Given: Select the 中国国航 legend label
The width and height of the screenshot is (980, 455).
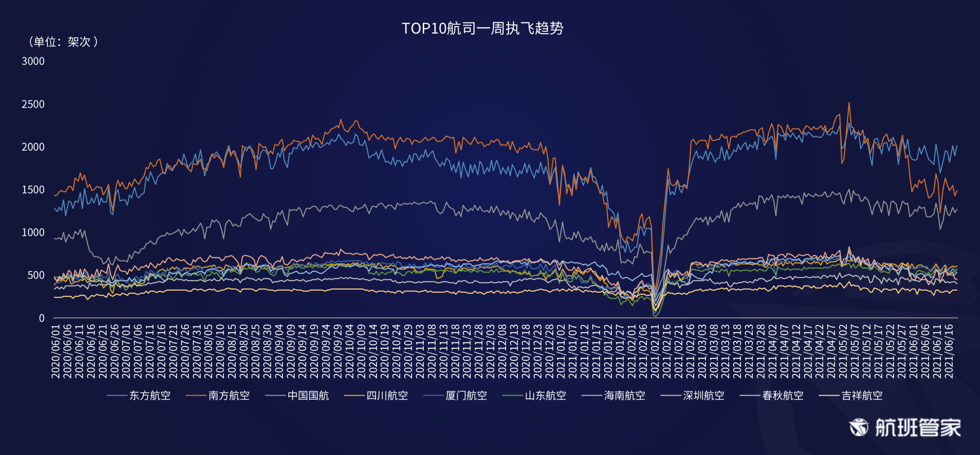Looking at the screenshot, I should tap(308, 396).
